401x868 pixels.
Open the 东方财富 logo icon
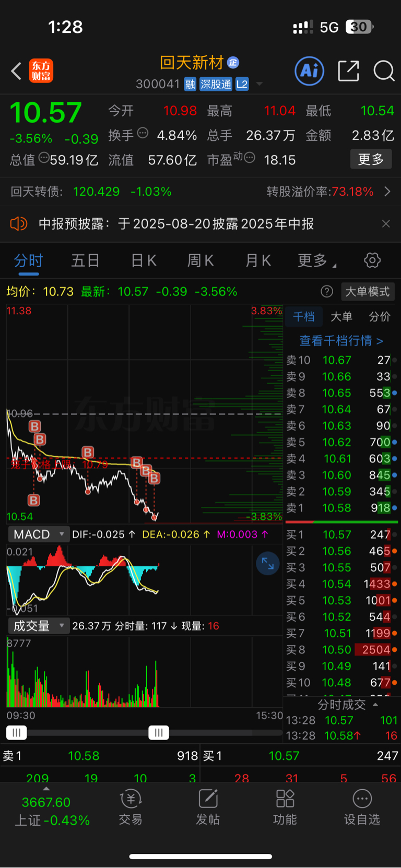coord(41,71)
